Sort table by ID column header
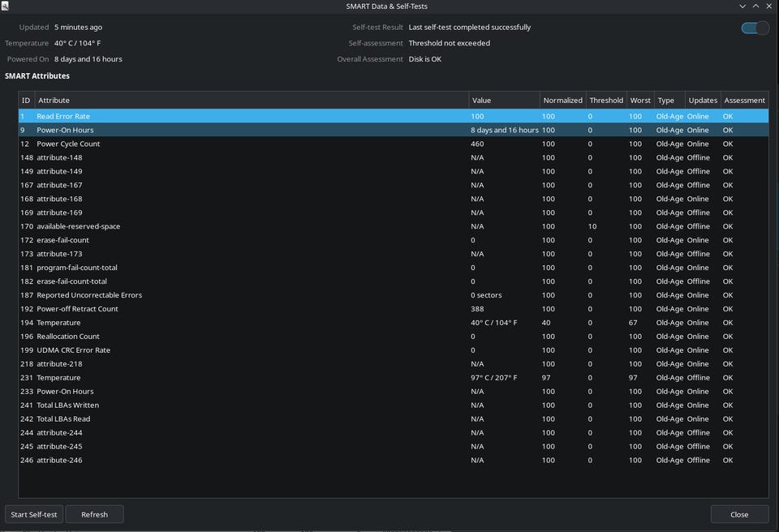 pyautogui.click(x=26, y=100)
